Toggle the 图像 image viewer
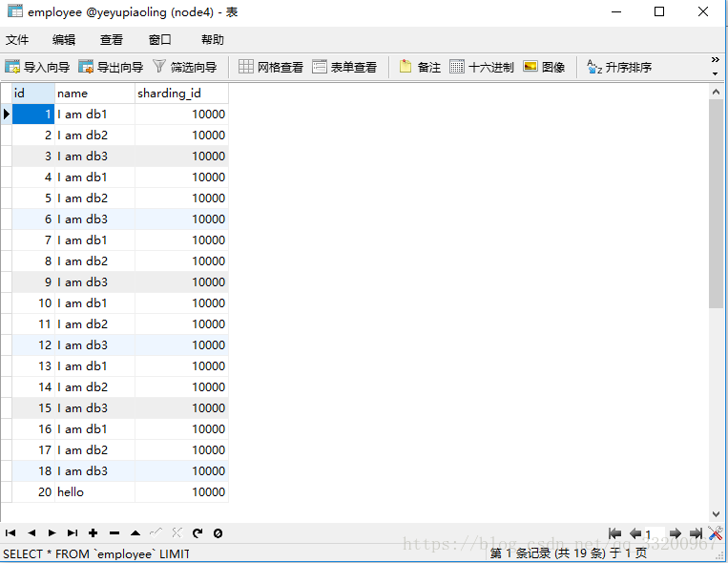728x563 pixels. point(544,67)
